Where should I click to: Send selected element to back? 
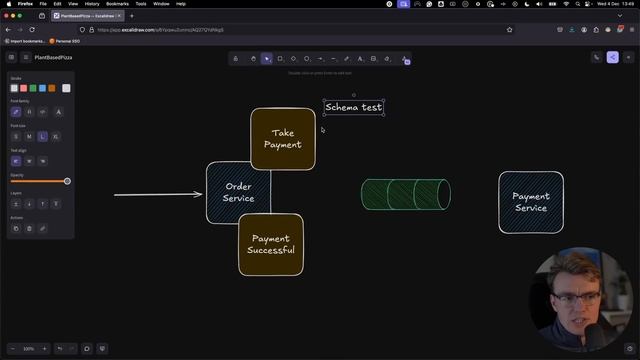[x=16, y=204]
